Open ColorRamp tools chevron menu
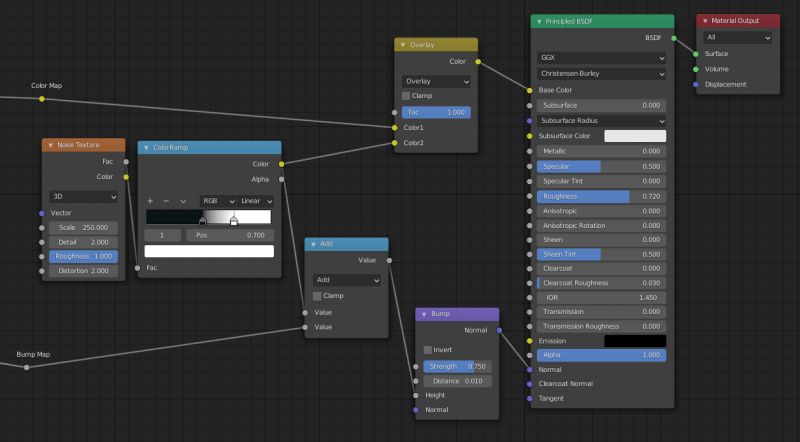The width and height of the screenshot is (800, 442). 183,202
